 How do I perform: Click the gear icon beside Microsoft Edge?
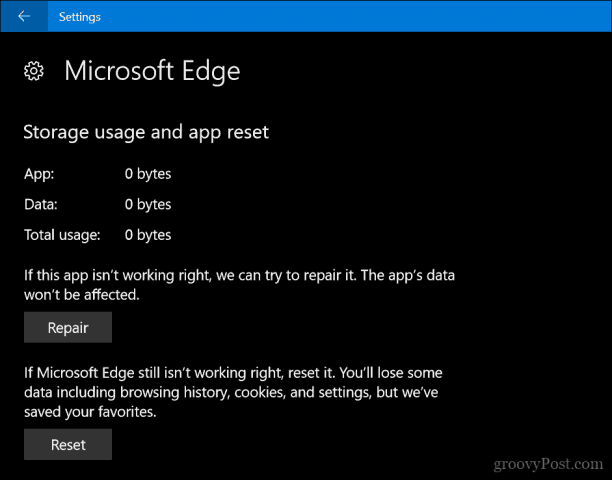pos(34,71)
